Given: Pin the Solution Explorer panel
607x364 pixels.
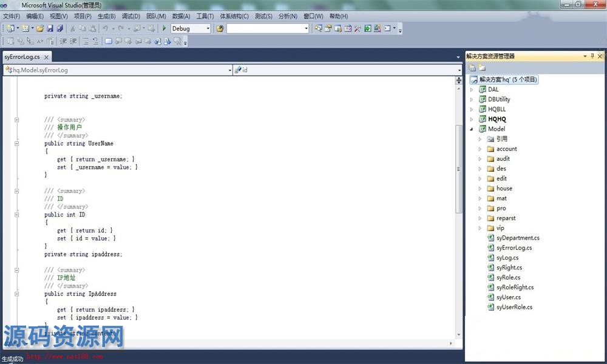Looking at the screenshot, I should (592, 56).
